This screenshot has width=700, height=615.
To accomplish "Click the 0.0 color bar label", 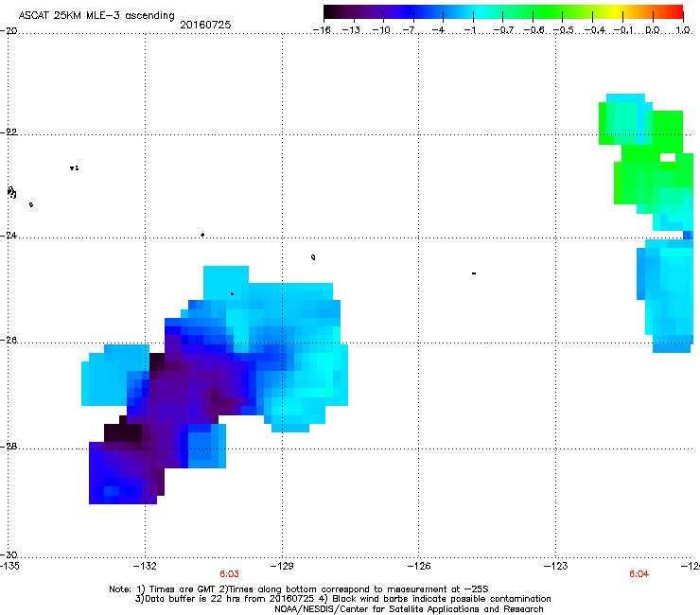I will (x=653, y=30).
